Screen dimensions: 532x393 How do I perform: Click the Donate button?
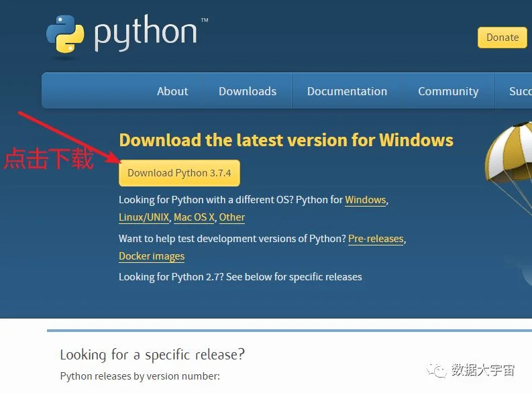click(502, 38)
